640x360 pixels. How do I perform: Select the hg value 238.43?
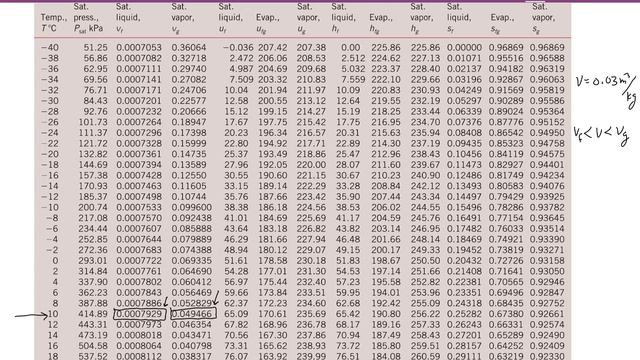pyautogui.click(x=425, y=154)
